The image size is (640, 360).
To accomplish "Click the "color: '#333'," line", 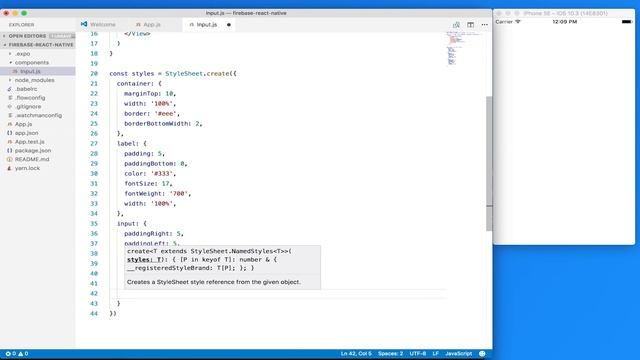I will click(x=150, y=173).
